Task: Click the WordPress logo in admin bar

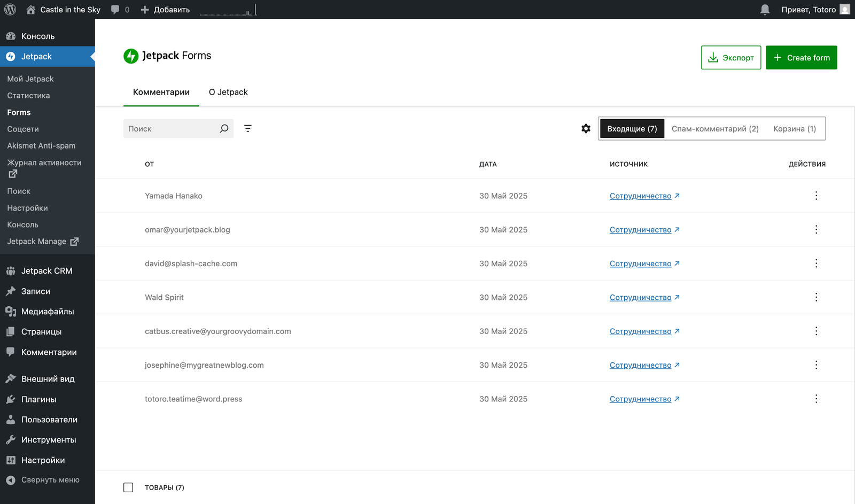Action: pos(10,10)
